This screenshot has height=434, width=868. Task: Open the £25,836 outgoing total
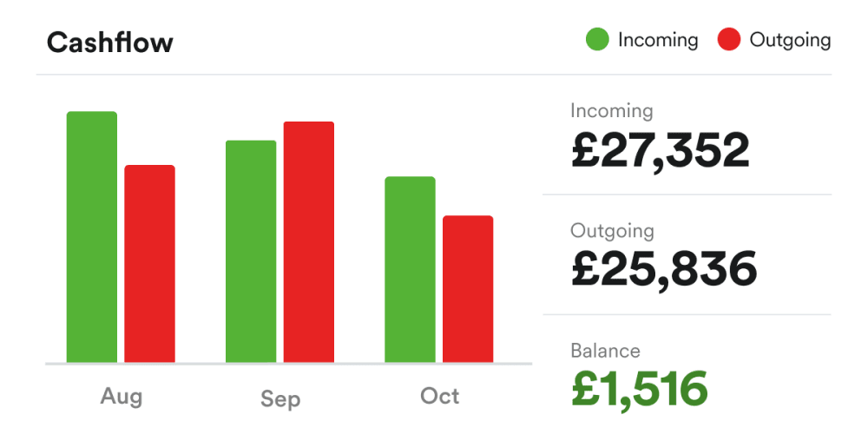pos(664,270)
